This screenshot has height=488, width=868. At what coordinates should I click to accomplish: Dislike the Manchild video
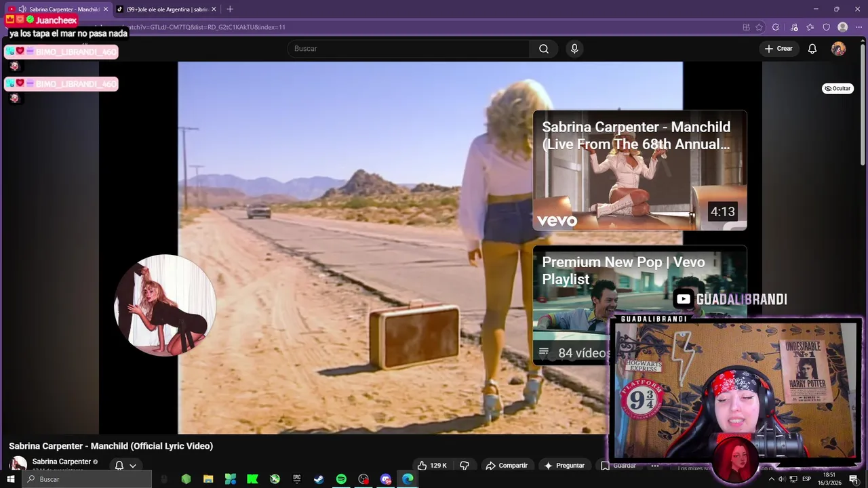(x=465, y=466)
